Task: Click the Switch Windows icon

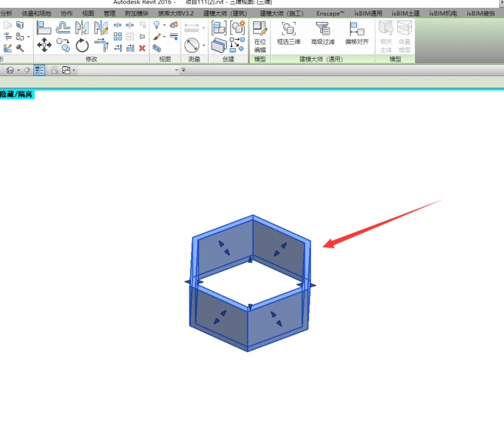Action: pyautogui.click(x=66, y=70)
